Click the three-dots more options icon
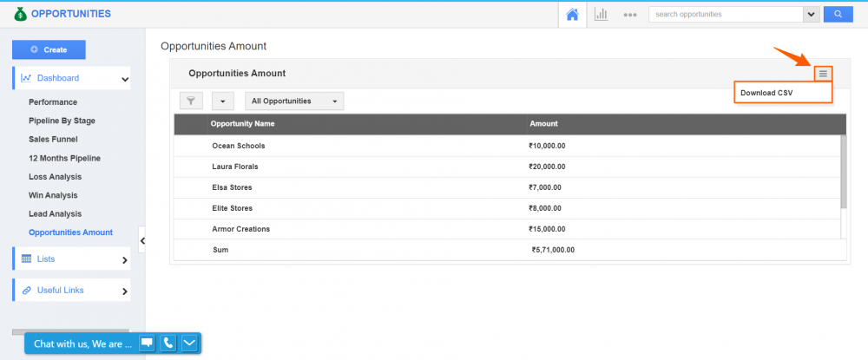Image resolution: width=868 pixels, height=360 pixels. [630, 15]
